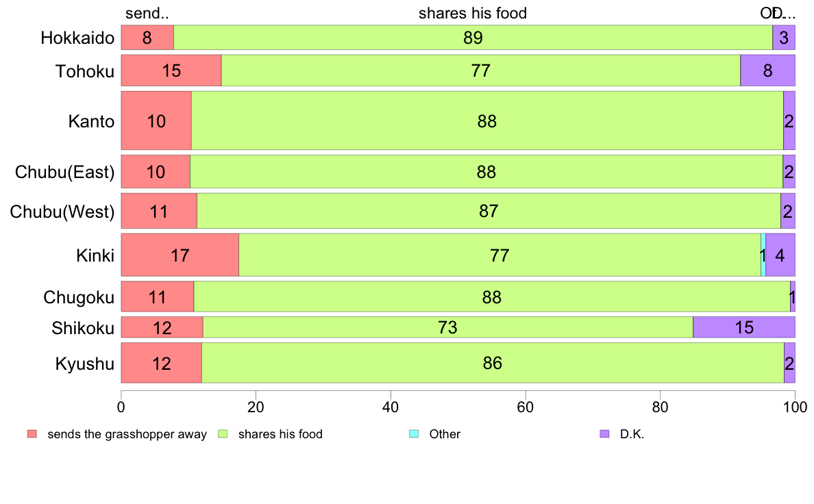Click the green 'shares his food' legend swatch

(223, 434)
